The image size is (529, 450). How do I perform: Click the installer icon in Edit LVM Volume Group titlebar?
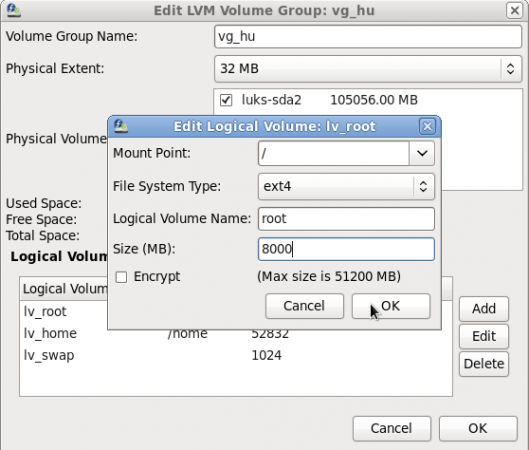[13, 10]
